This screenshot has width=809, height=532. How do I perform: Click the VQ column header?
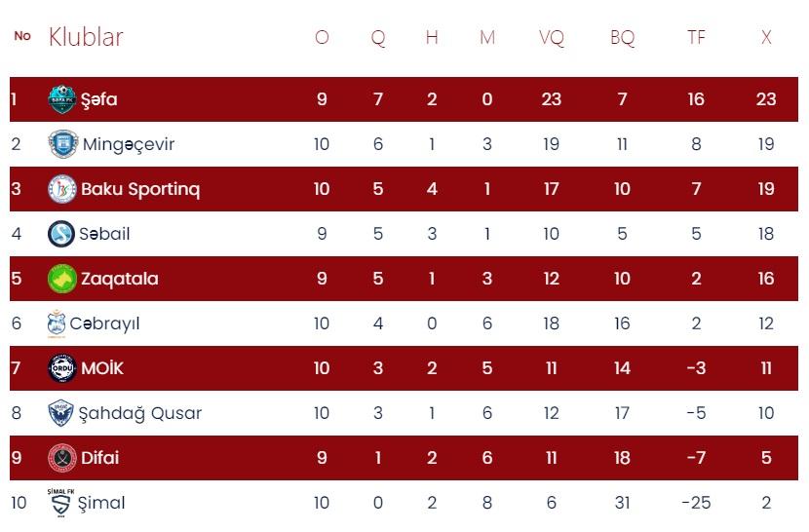(552, 37)
